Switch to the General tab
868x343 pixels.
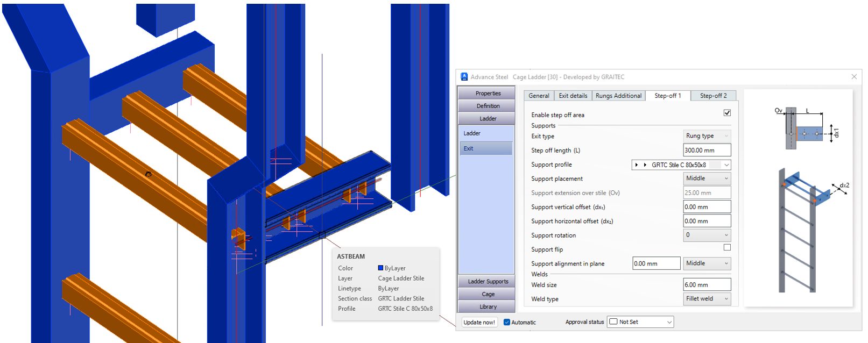539,96
